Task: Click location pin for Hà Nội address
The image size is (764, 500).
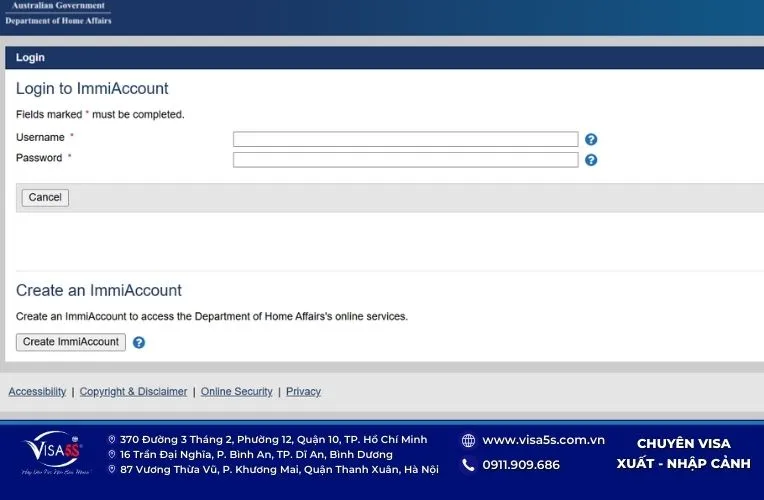Action: [x=112, y=469]
